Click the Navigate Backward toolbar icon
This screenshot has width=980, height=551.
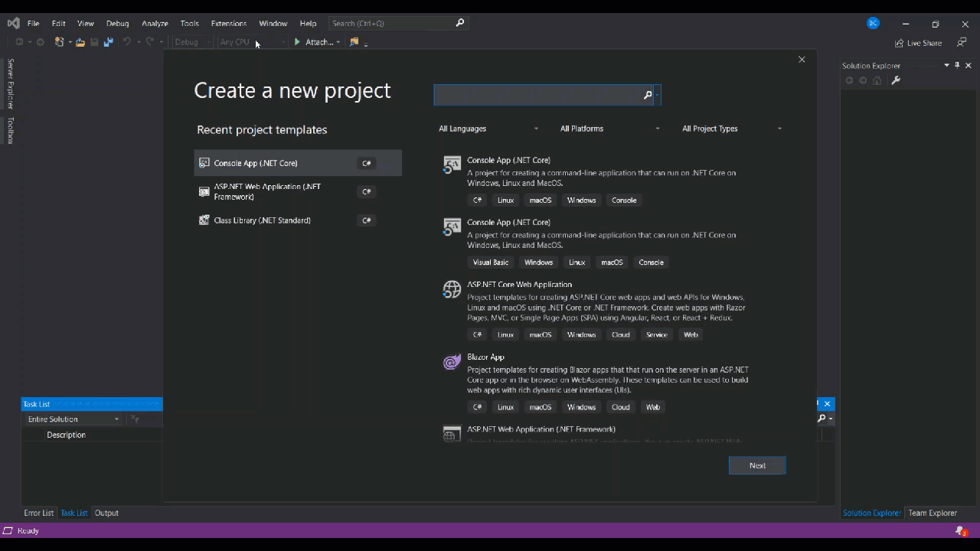click(19, 42)
